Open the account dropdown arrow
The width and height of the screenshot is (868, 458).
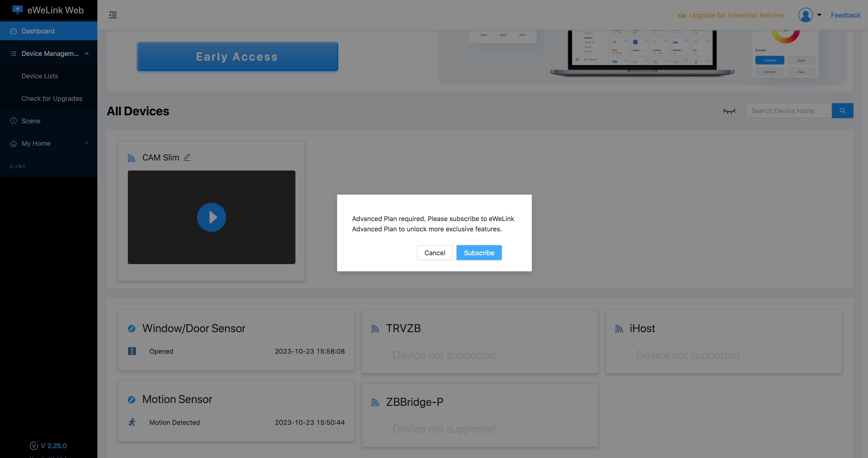click(819, 15)
